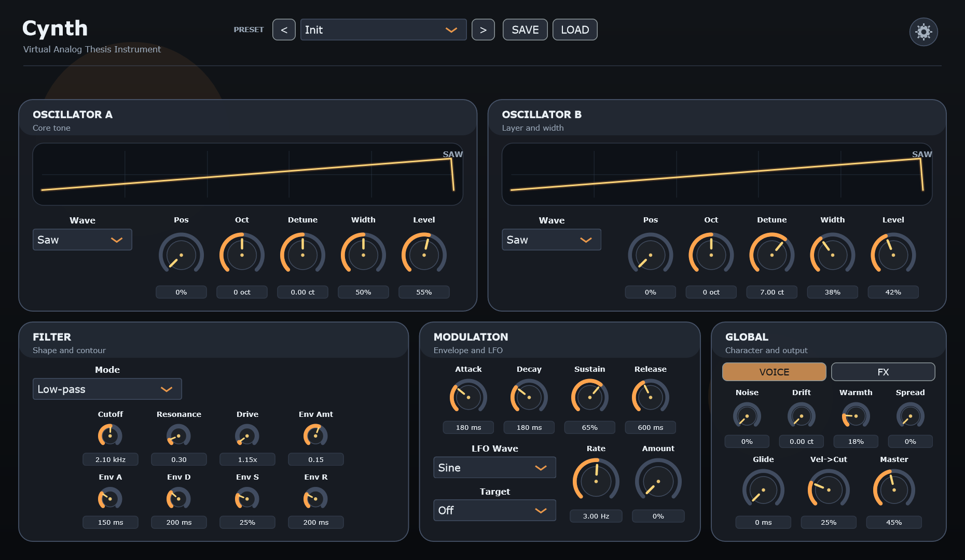The width and height of the screenshot is (965, 560).
Task: Open the Filter Mode Low-pass dropdown
Action: 107,389
